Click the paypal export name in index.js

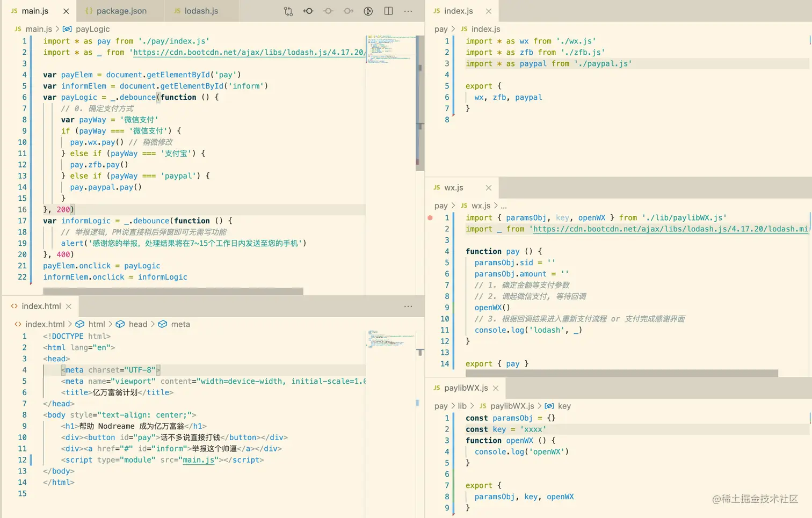528,97
